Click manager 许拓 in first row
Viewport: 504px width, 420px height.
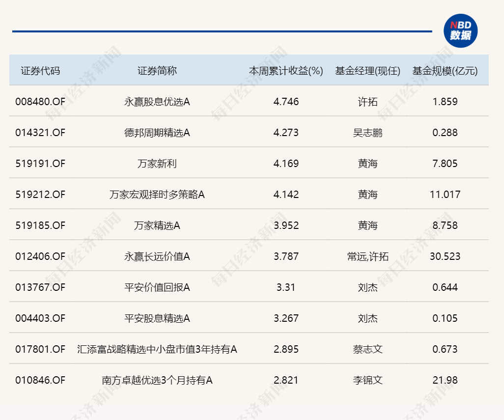[367, 102]
